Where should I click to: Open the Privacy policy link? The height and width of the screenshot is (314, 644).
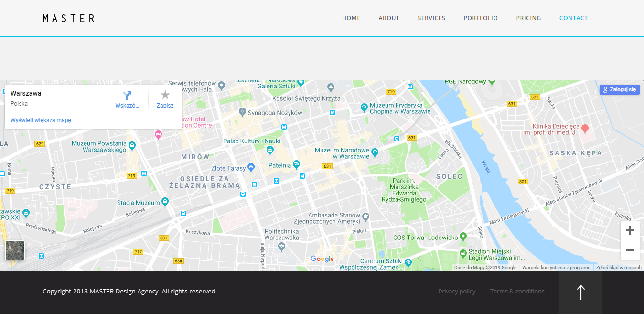tap(457, 292)
